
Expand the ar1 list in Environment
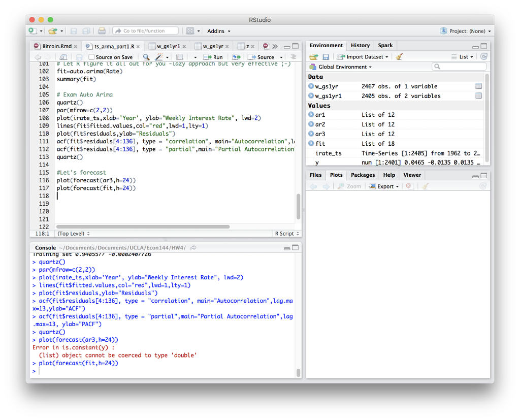coord(311,115)
